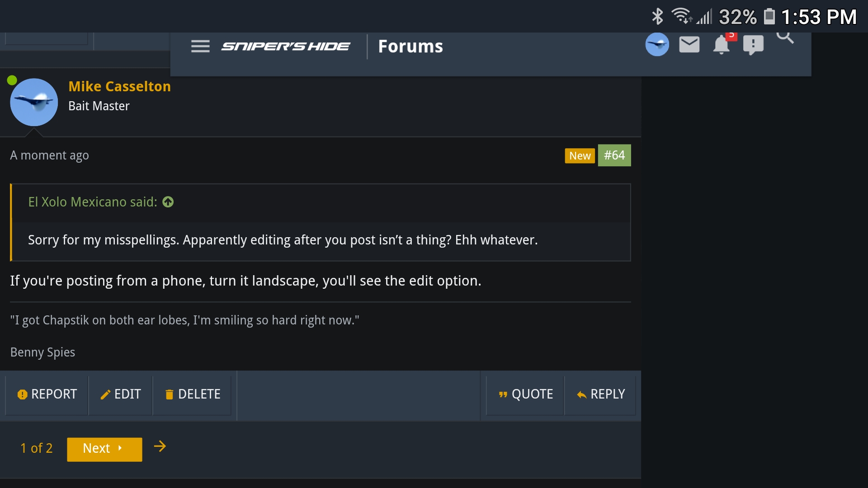Click the Sniper's Hide forum logo
Viewport: 868px width, 488px height.
[x=284, y=47]
